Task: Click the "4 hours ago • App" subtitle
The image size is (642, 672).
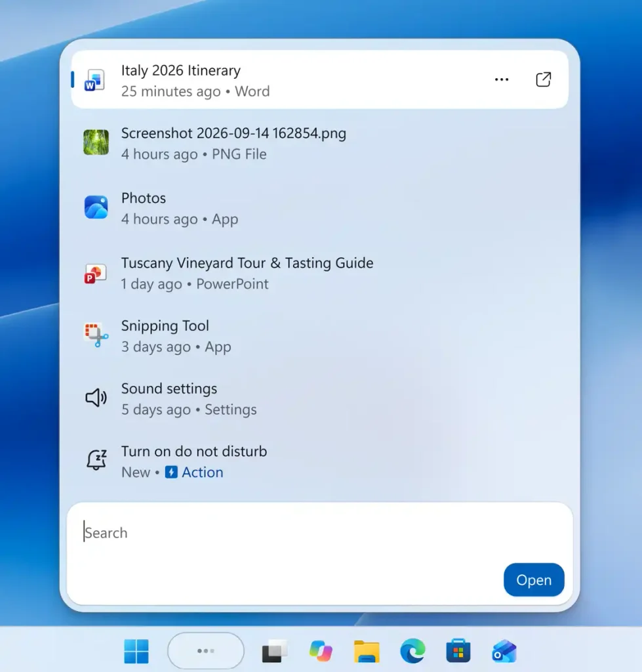Action: click(180, 219)
